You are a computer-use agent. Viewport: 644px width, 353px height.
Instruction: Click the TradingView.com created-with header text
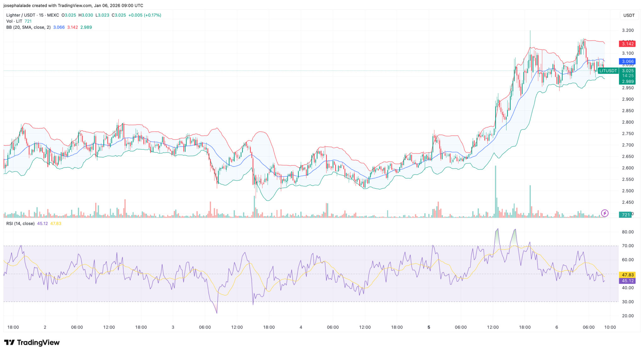point(73,5)
